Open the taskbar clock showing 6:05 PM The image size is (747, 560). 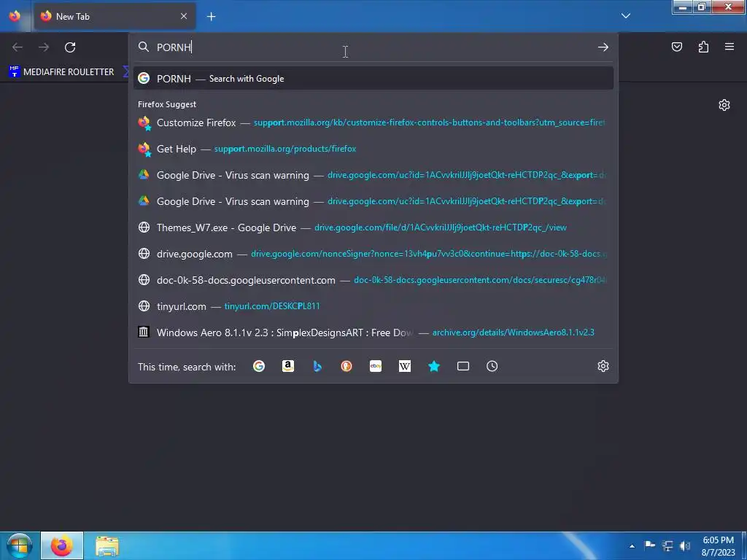pyautogui.click(x=718, y=546)
